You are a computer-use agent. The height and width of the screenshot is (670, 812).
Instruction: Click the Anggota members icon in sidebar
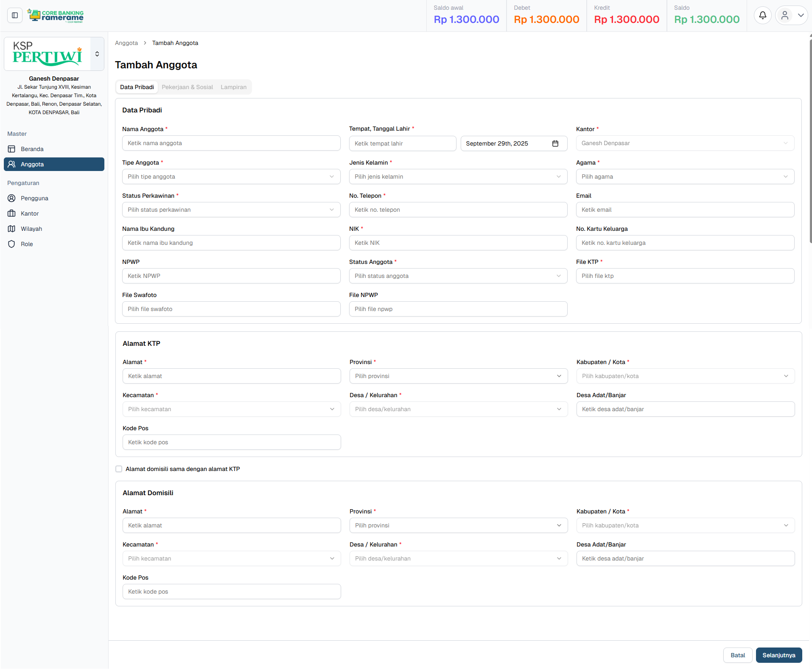pyautogui.click(x=12, y=164)
